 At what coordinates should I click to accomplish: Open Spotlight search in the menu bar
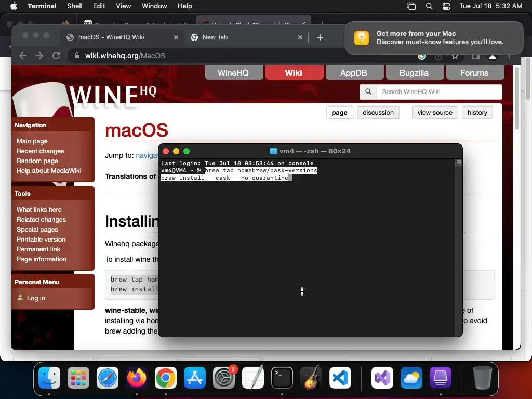[429, 6]
